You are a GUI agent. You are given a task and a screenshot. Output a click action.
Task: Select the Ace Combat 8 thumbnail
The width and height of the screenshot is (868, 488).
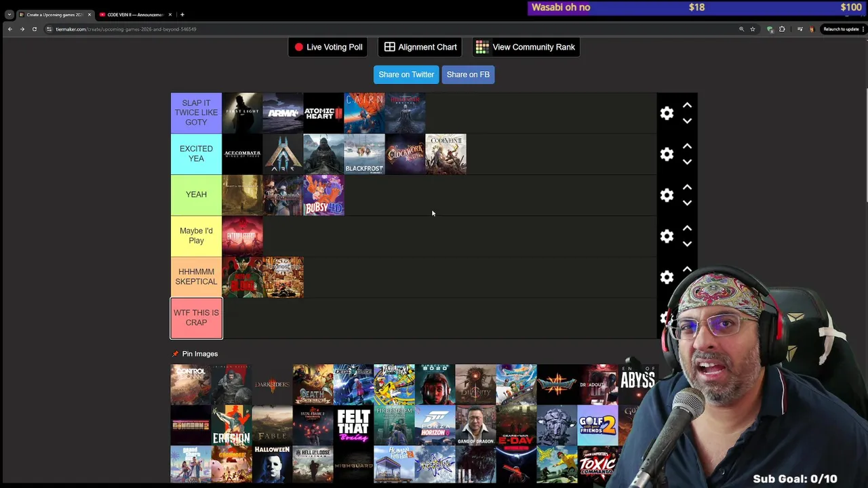(x=242, y=154)
